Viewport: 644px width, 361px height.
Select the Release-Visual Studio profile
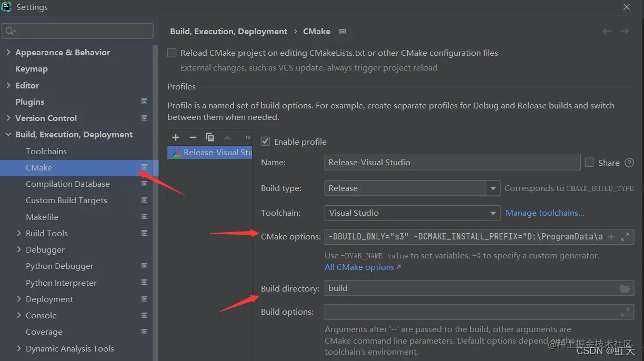pyautogui.click(x=210, y=153)
